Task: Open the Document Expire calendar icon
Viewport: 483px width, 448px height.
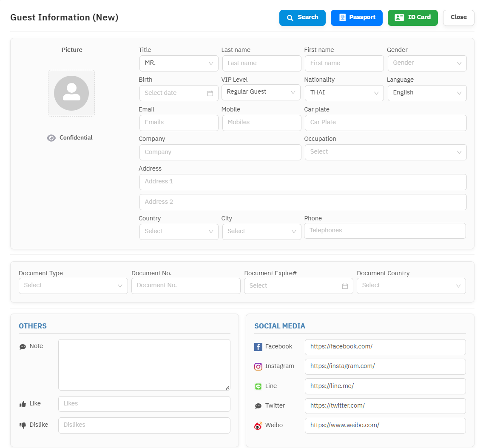Action: click(345, 286)
